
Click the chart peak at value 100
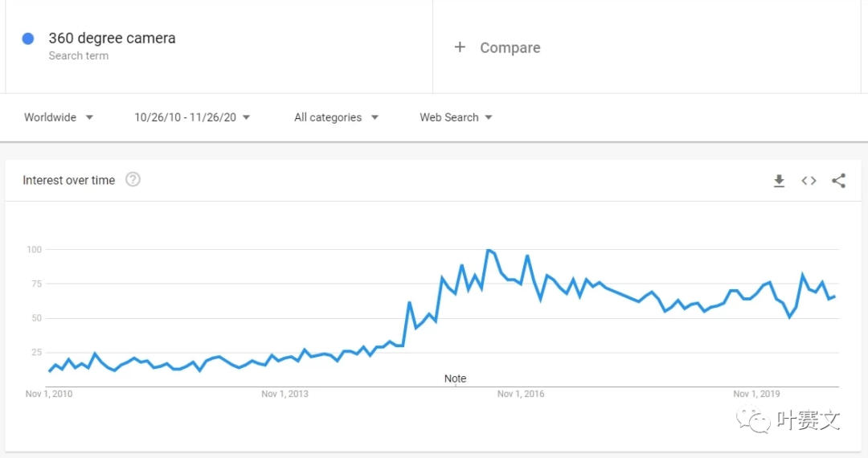click(488, 251)
